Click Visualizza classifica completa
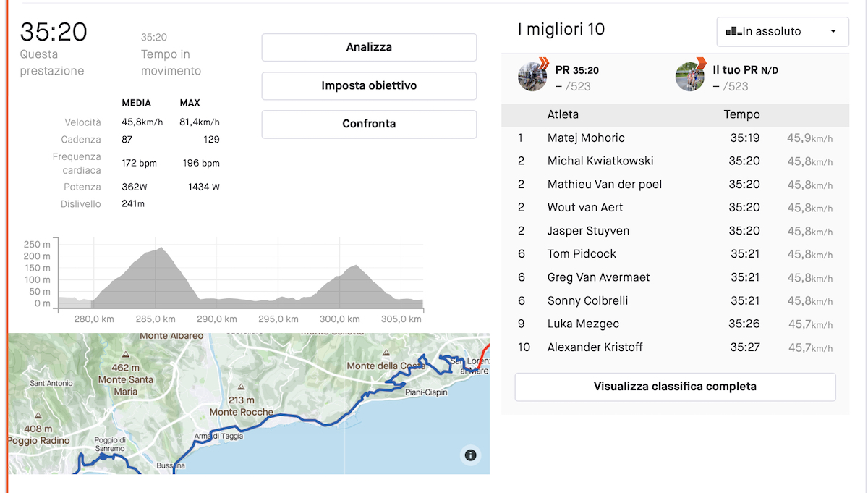Viewport: 868px width, 493px height. coord(675,387)
